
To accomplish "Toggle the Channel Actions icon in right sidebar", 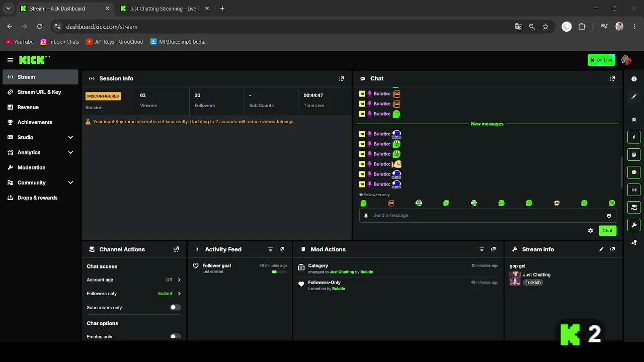I will pyautogui.click(x=634, y=207).
